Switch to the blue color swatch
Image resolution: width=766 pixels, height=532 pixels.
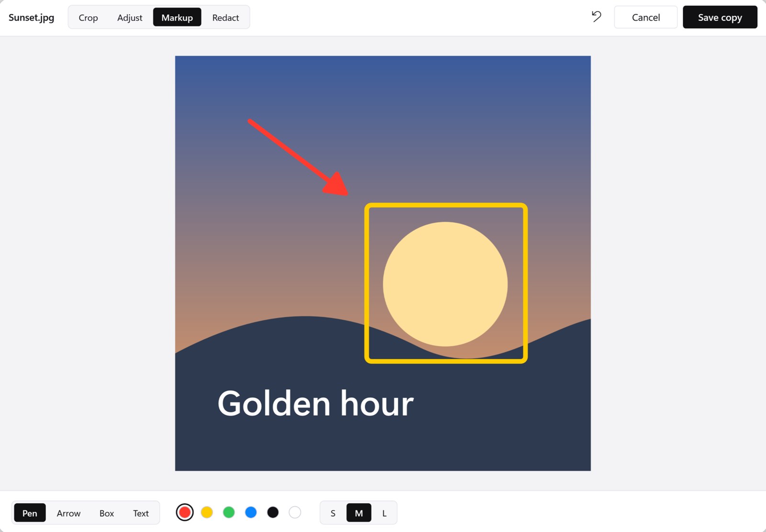(251, 512)
